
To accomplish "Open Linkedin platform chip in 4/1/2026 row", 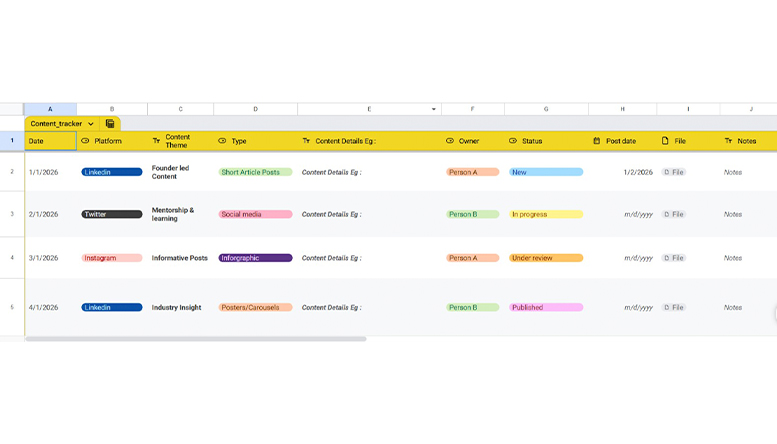I will point(112,307).
